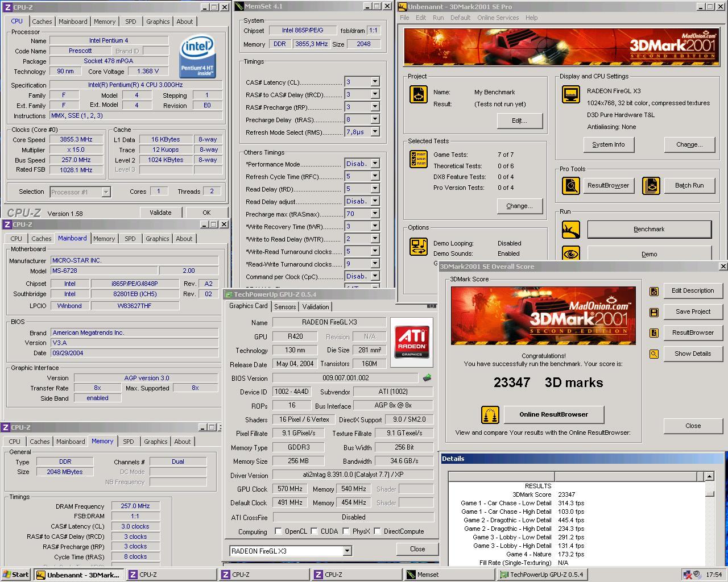Viewport: 728px width, 582px height.
Task: Click the Validate button in CPU-Z
Action: pos(160,213)
